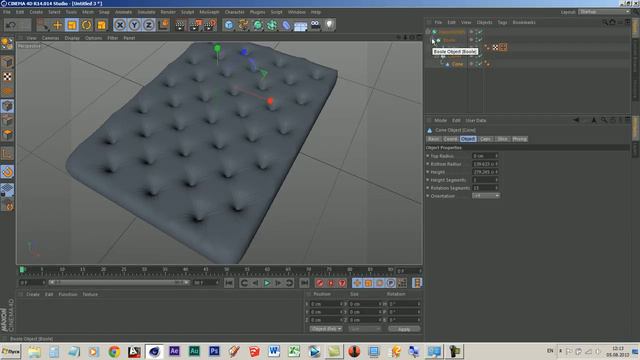640x360 pixels.
Task: Toggle Y axis lock
Action: 134,25
